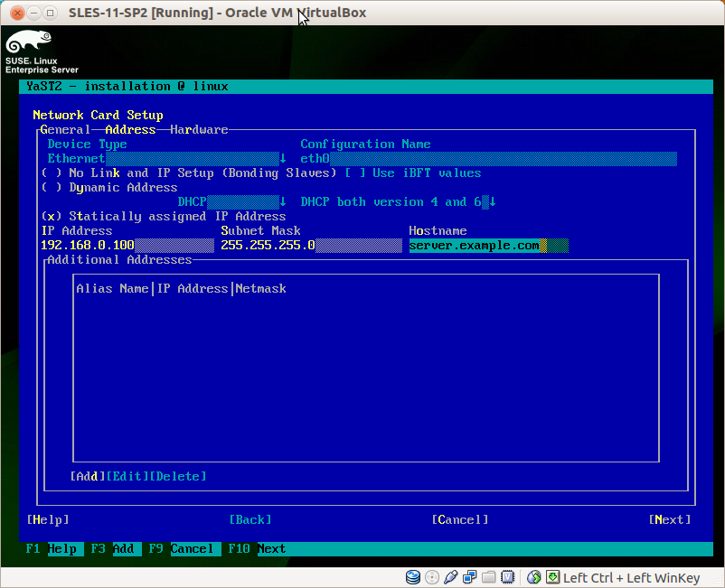Switch to the Hardware tab

pyautogui.click(x=199, y=130)
